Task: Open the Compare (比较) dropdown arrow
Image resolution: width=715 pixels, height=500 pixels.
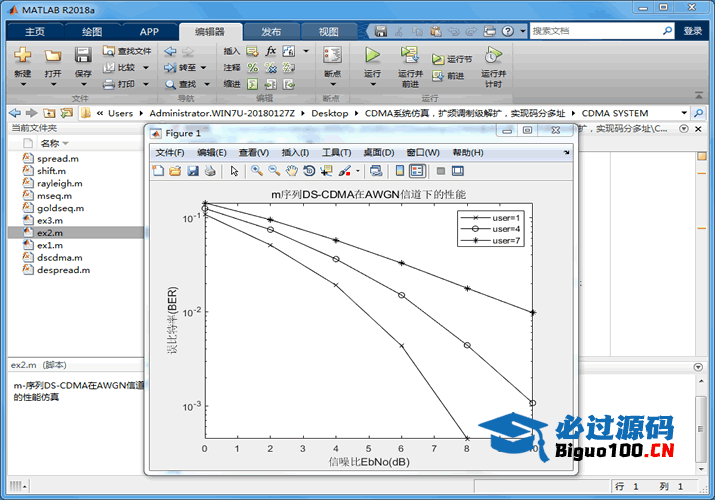Action: pyautogui.click(x=146, y=67)
